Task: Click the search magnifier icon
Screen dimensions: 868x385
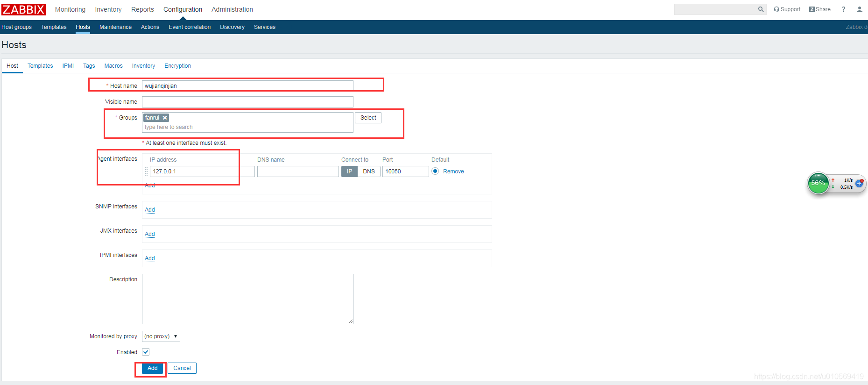Action: [761, 9]
